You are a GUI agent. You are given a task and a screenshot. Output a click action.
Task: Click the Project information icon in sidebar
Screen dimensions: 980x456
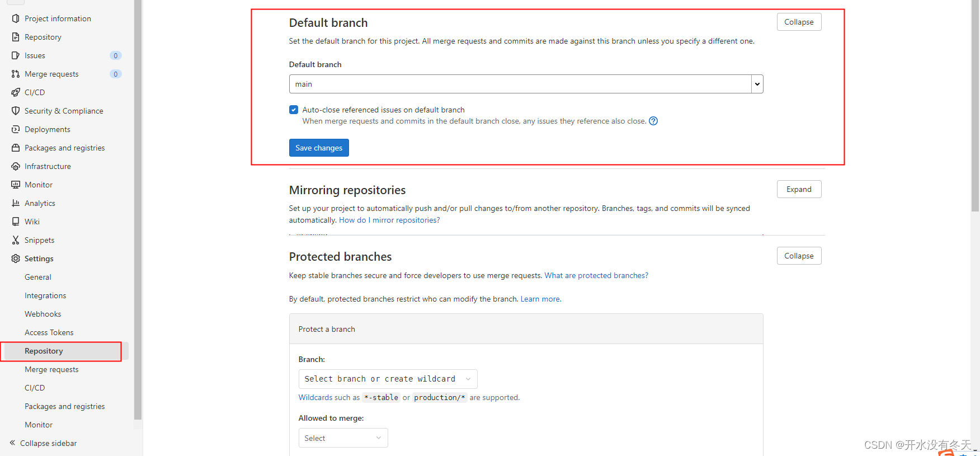coord(16,18)
